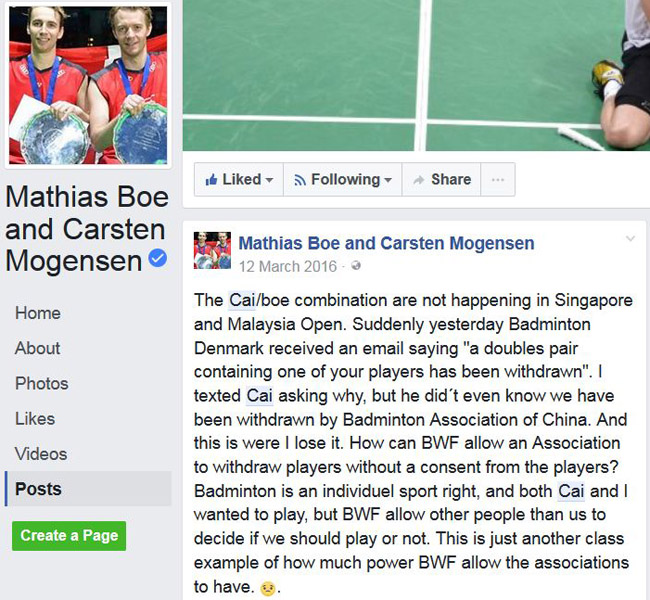Click the RSS feed icon beside Following

tap(300, 180)
